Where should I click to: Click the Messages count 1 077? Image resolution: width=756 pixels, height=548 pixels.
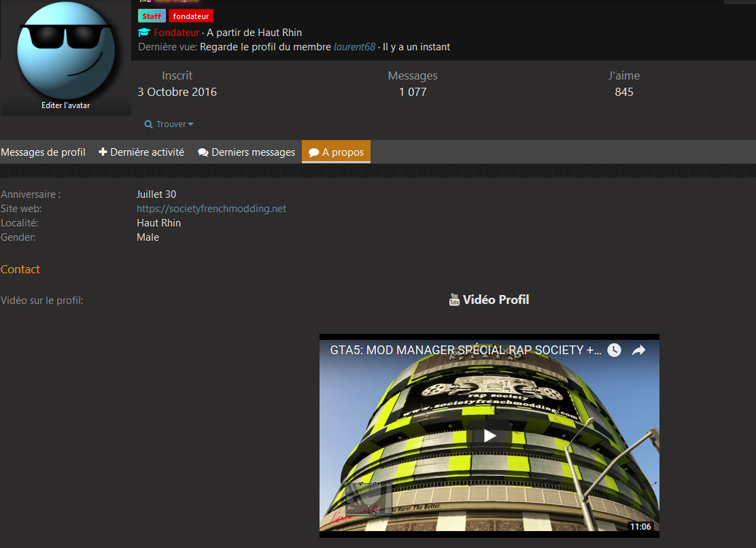413,92
